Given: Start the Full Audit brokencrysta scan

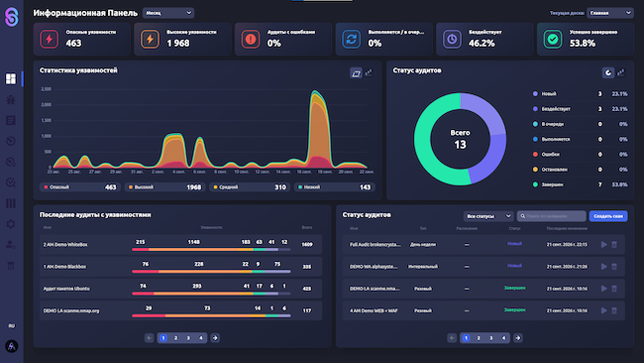Looking at the screenshot, I should pos(603,244).
